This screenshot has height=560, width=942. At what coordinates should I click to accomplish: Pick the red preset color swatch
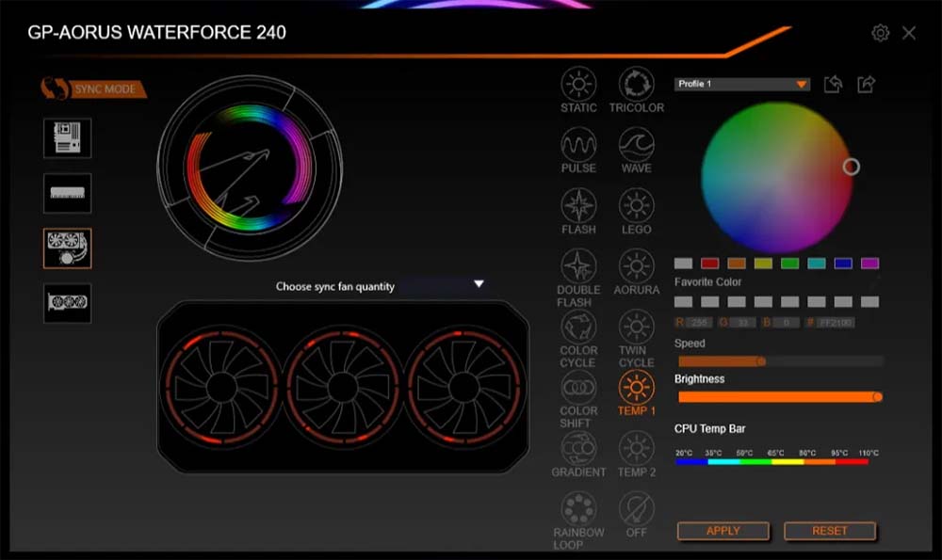pyautogui.click(x=710, y=264)
